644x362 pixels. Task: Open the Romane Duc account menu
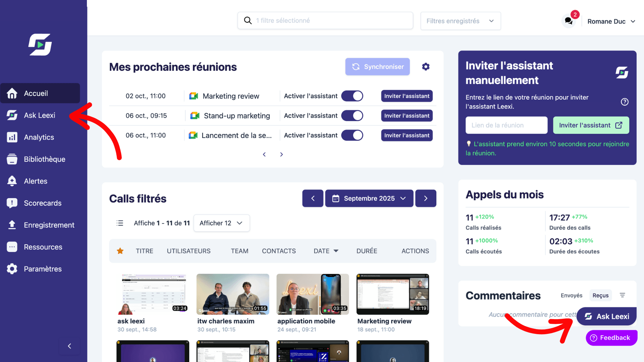(611, 21)
